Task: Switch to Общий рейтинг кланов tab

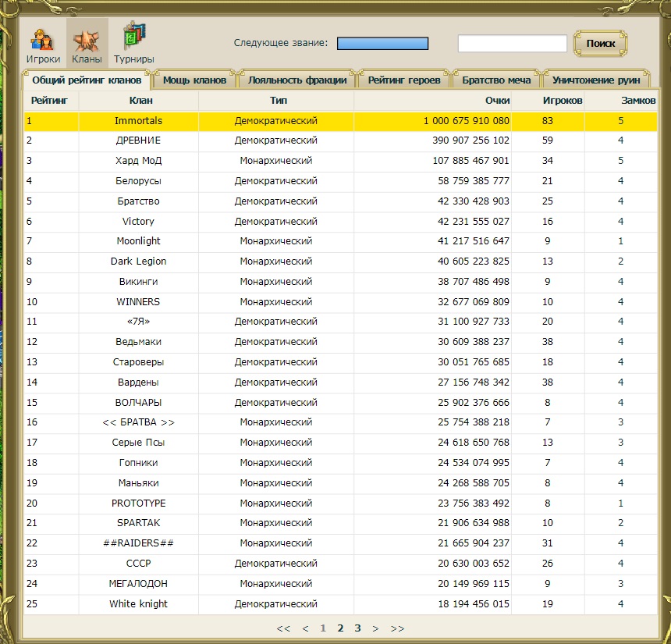Action: [87, 80]
